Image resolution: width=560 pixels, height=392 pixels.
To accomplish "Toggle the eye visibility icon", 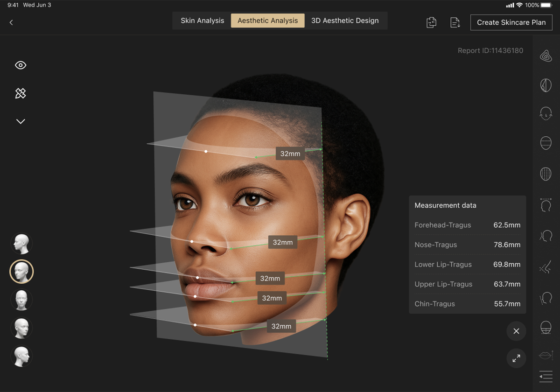I will [21, 65].
